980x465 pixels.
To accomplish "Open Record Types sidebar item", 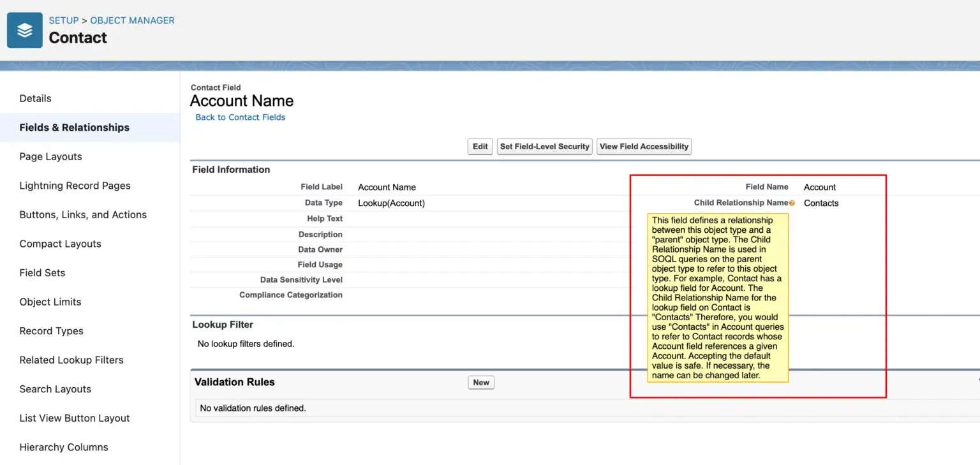I will coord(52,331).
